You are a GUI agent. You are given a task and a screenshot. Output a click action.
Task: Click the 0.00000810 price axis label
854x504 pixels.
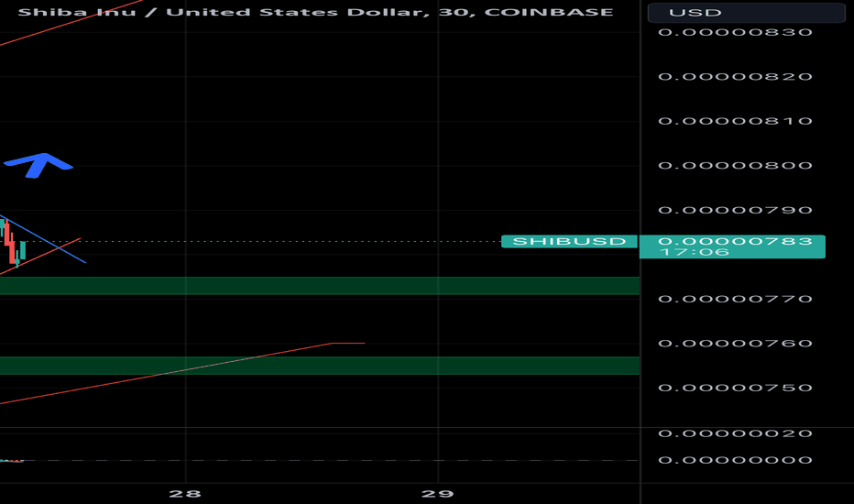tap(735, 121)
